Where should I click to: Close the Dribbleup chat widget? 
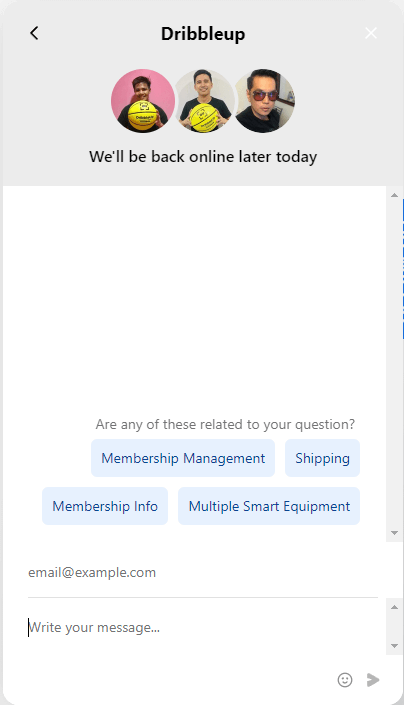click(371, 33)
